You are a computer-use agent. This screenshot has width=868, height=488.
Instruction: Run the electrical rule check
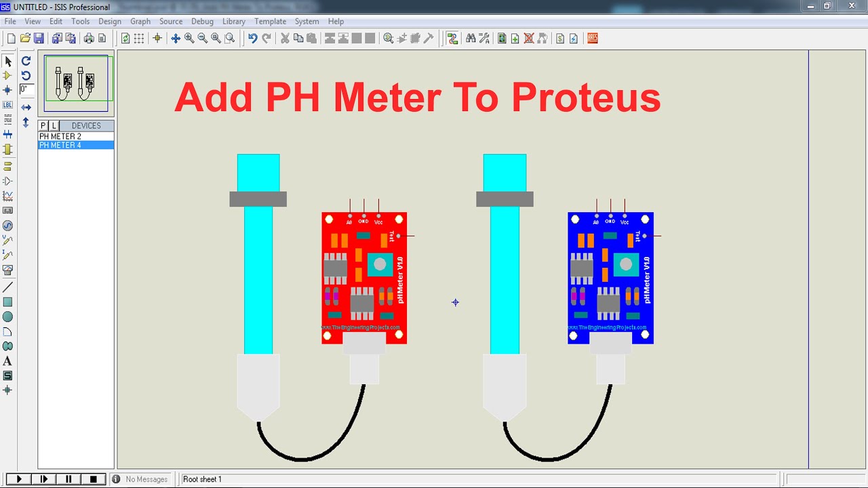tap(574, 39)
